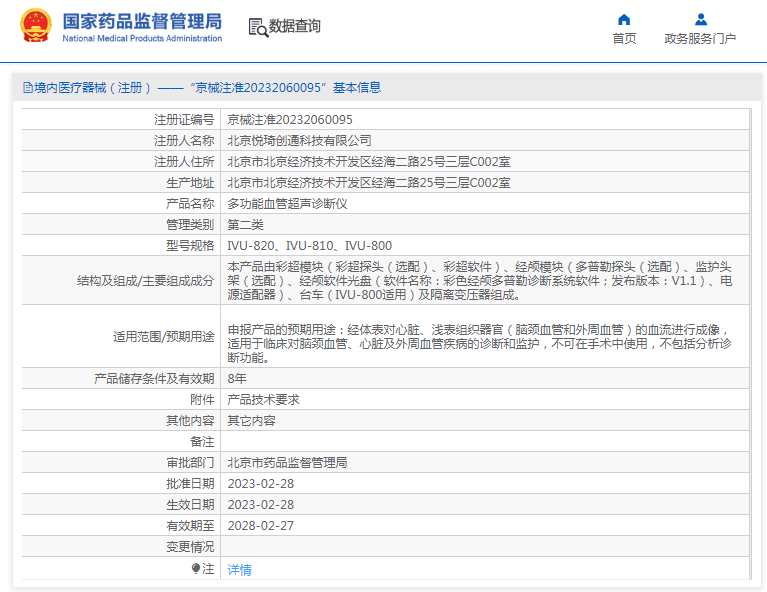
Task: Click the user icon above 政务服务门户
Action: point(700,20)
